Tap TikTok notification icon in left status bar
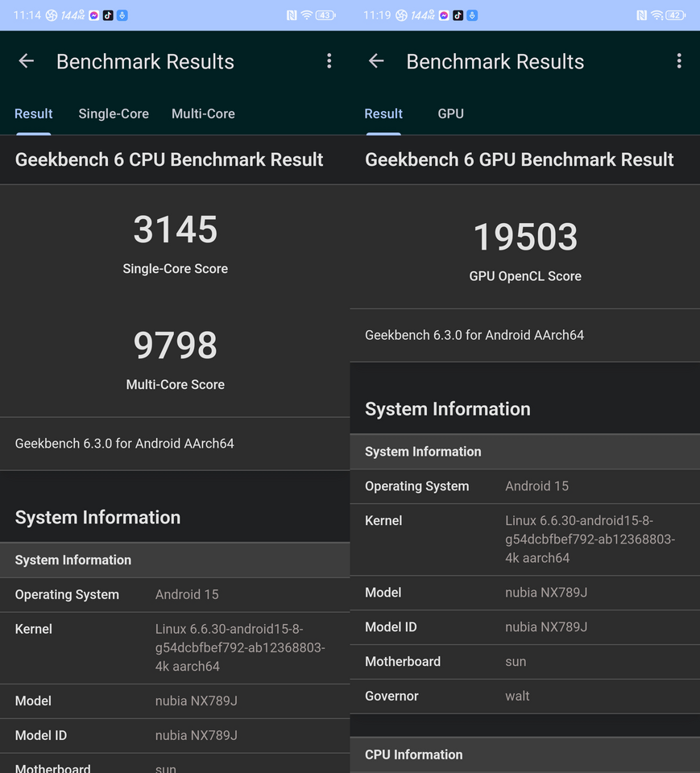The height and width of the screenshot is (773, 700). (108, 15)
